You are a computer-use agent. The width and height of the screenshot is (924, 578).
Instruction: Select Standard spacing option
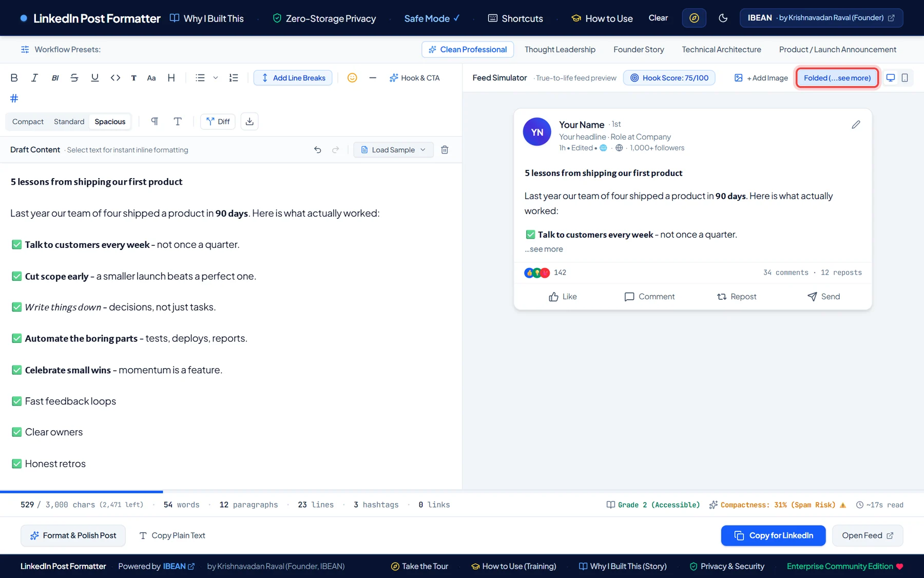point(69,122)
